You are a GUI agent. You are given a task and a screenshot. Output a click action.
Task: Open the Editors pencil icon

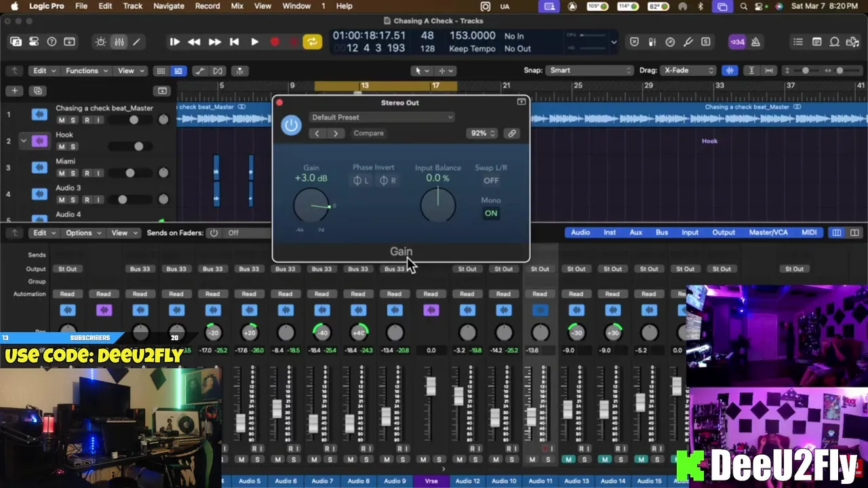click(136, 42)
